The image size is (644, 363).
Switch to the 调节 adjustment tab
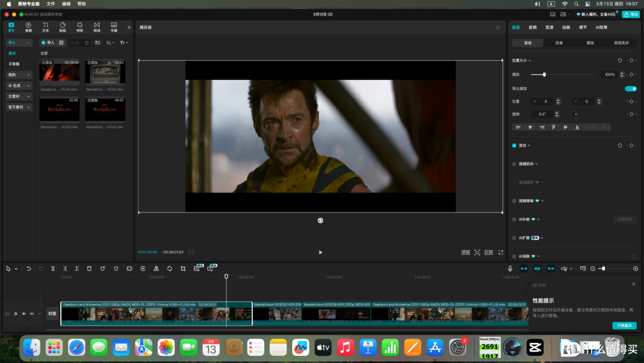(x=583, y=27)
